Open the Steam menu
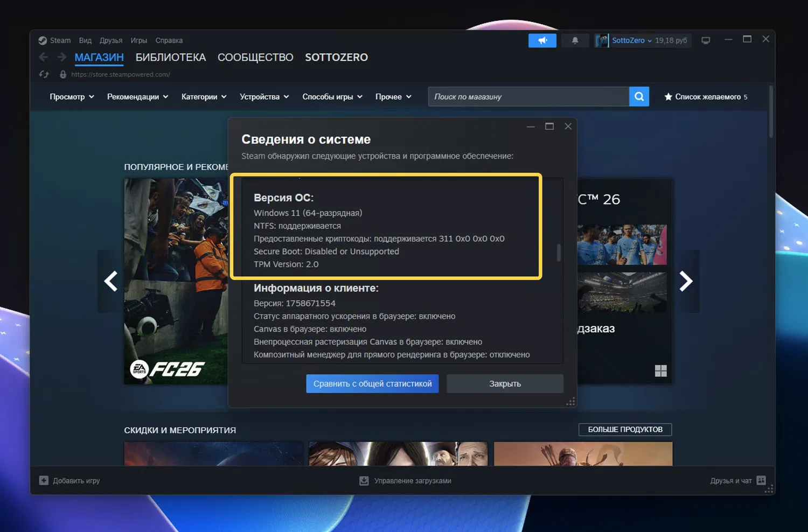808x532 pixels. point(60,40)
